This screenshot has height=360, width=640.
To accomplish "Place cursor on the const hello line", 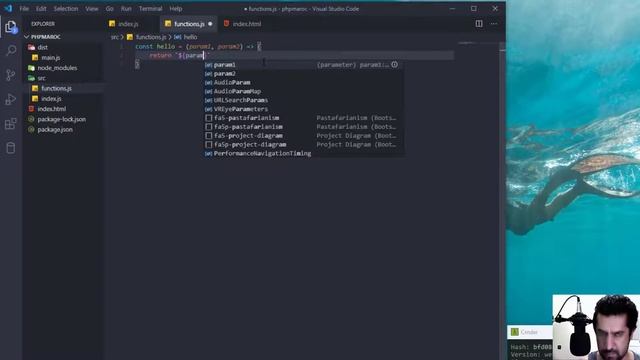I will (198, 47).
